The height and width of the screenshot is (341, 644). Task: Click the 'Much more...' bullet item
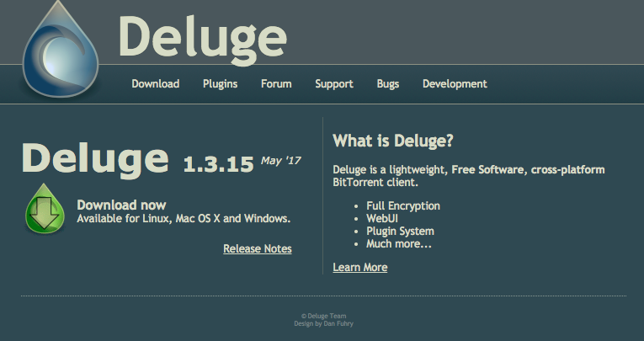399,243
